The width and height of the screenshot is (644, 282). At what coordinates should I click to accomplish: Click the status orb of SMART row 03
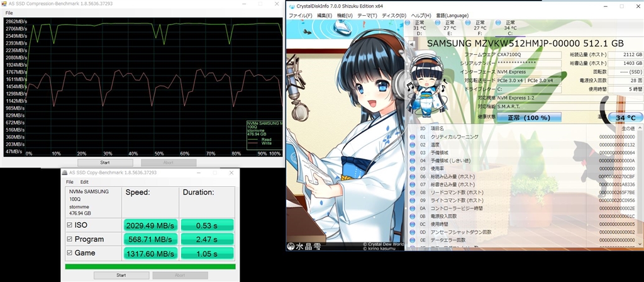coord(413,152)
